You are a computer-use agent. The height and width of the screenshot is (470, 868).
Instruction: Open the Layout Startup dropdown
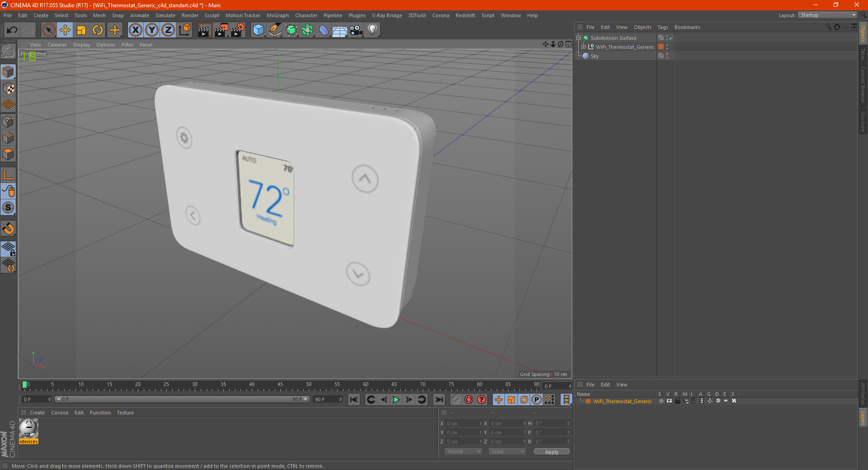(x=828, y=15)
